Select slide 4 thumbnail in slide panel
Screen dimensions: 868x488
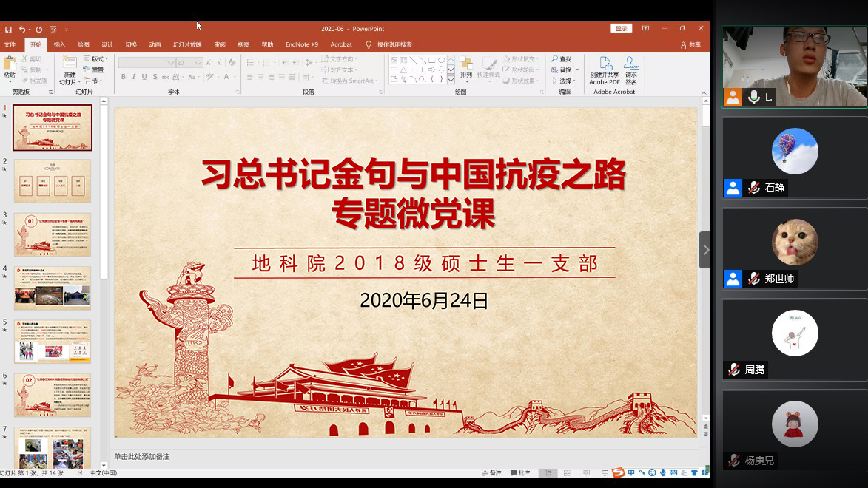[x=53, y=288]
